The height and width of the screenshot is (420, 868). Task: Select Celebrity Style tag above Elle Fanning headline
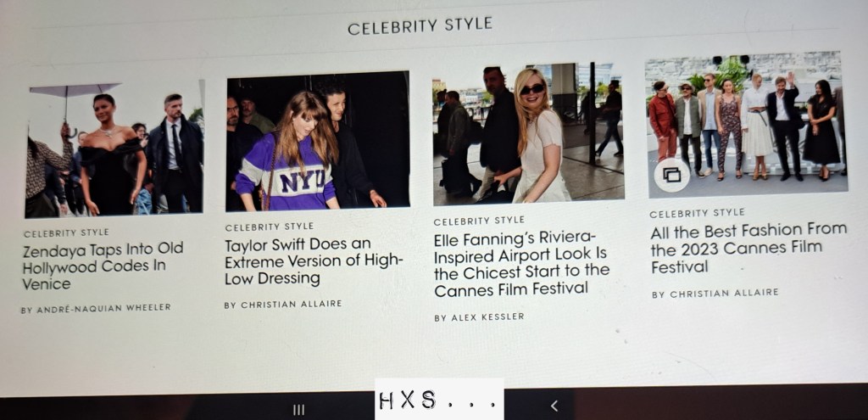tap(479, 221)
